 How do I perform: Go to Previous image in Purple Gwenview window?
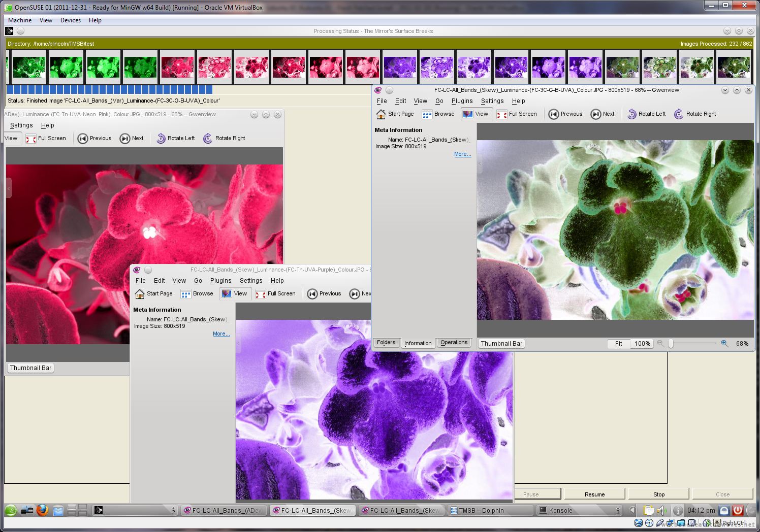(324, 294)
